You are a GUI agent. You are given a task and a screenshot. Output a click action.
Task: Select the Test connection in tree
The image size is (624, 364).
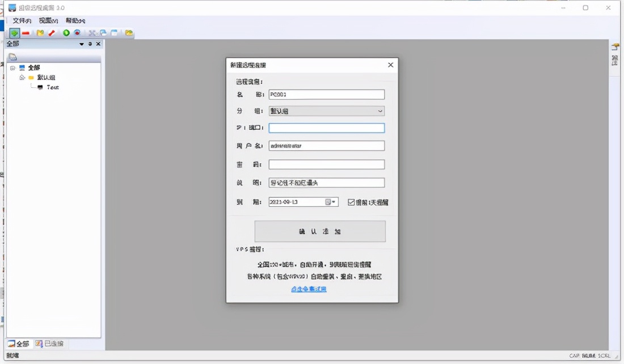tap(52, 87)
